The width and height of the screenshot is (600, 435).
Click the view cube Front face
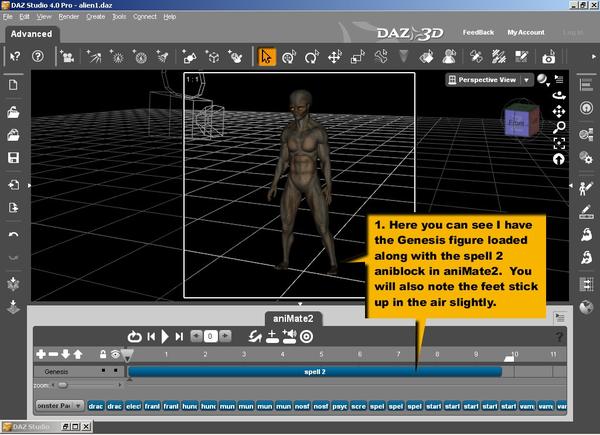click(x=516, y=123)
